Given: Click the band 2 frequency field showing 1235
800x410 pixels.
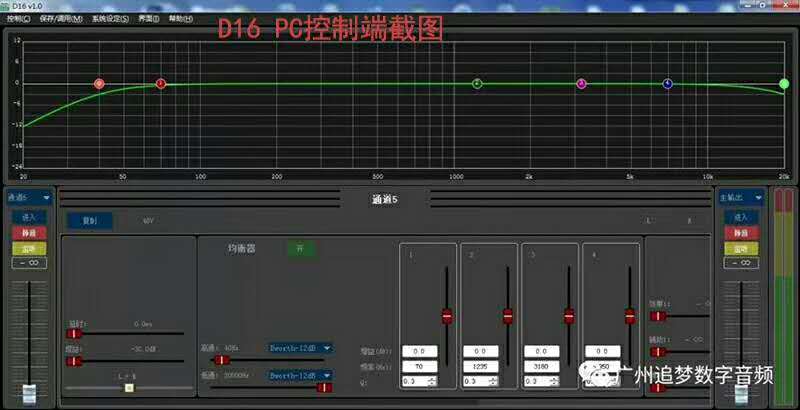Looking at the screenshot, I should [x=480, y=366].
